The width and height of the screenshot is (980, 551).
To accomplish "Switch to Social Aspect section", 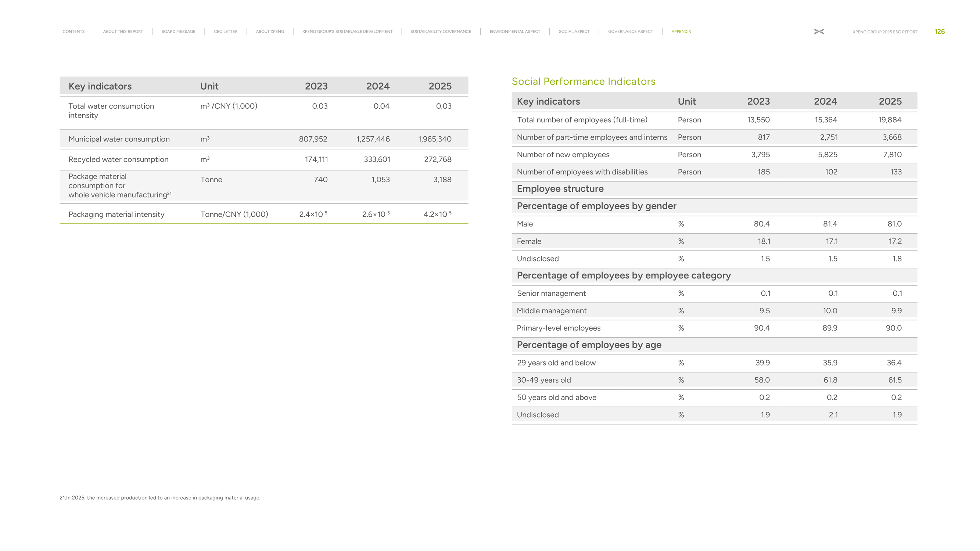I will coord(574,32).
